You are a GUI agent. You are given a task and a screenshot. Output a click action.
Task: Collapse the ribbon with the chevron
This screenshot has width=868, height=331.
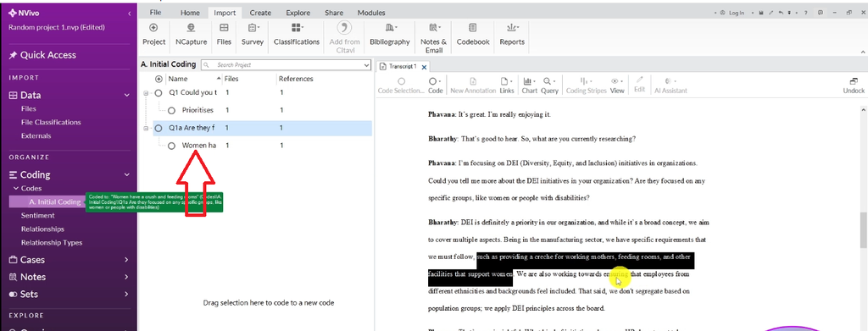[x=863, y=52]
